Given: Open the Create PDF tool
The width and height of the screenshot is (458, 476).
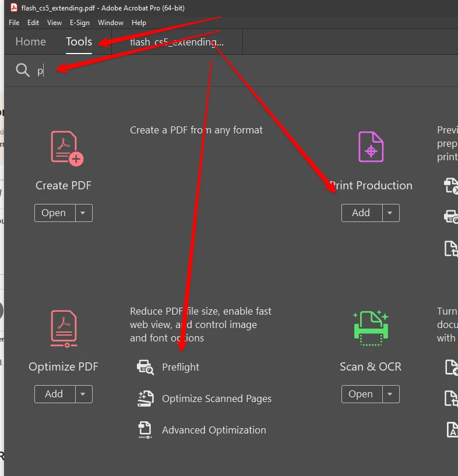Looking at the screenshot, I should coord(55,213).
